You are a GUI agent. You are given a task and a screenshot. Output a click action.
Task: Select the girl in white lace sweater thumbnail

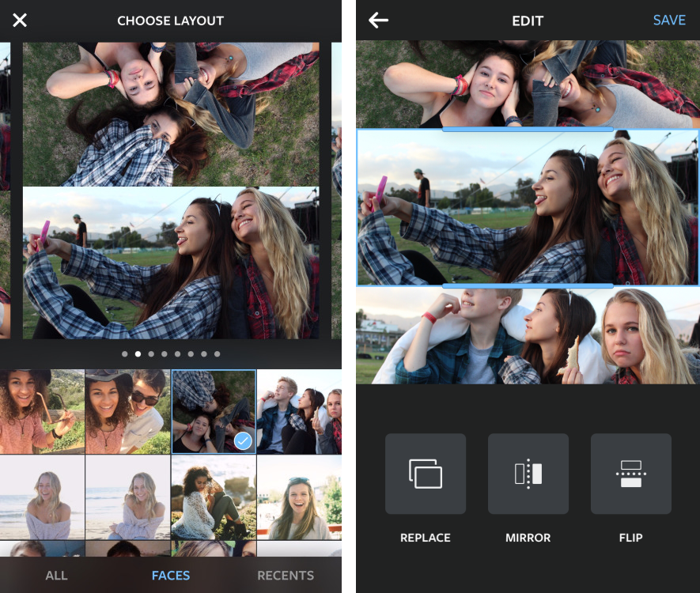pyautogui.click(x=214, y=497)
